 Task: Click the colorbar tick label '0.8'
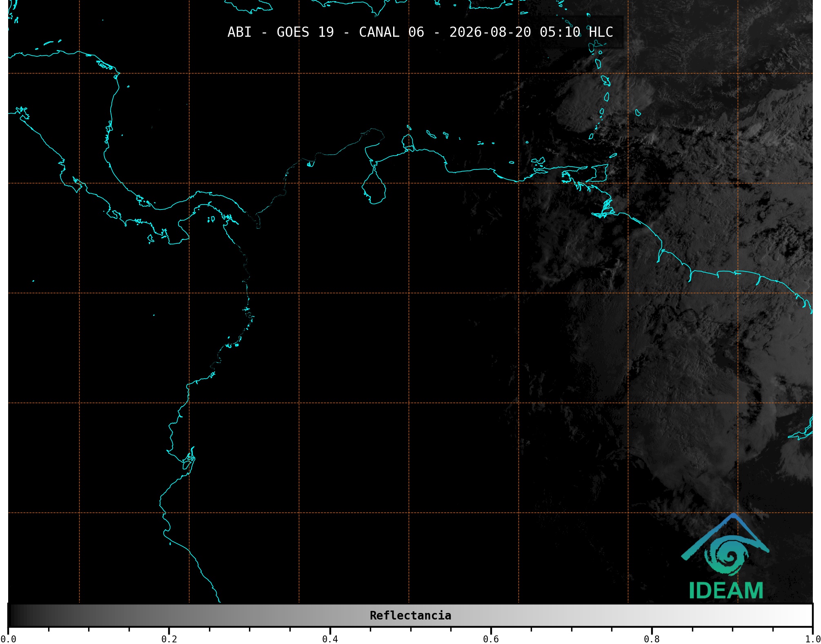[x=652, y=639]
